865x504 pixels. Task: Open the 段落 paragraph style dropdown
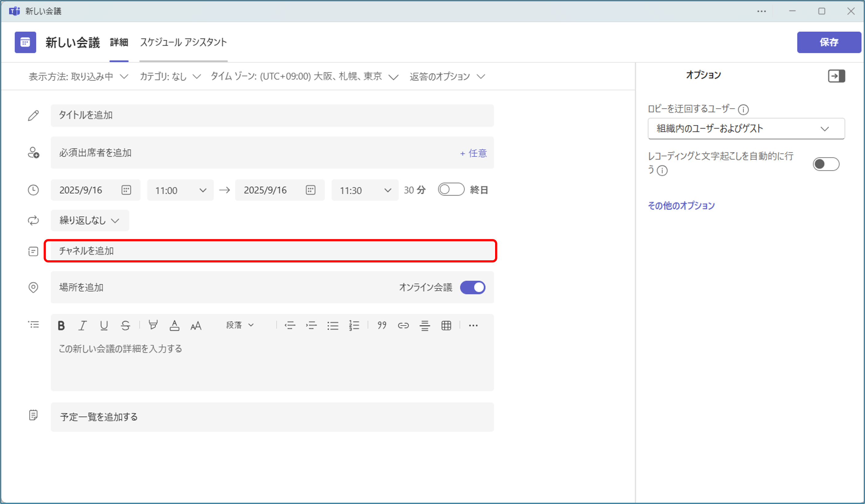[x=240, y=325]
